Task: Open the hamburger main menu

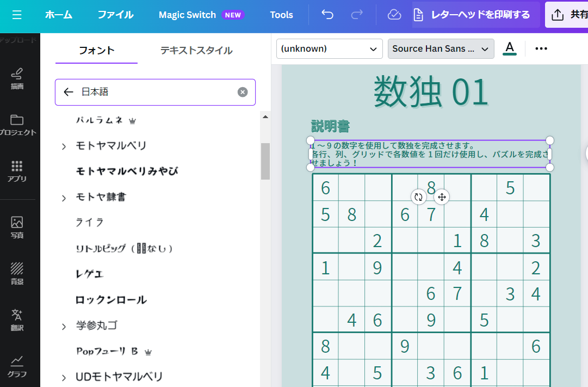Action: pyautogui.click(x=17, y=15)
